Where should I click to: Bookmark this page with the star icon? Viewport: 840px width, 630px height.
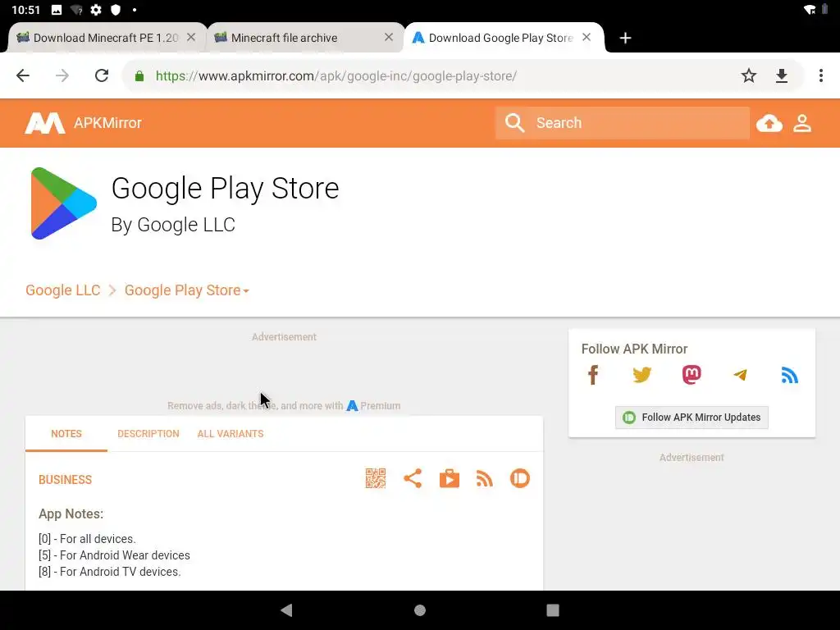tap(748, 75)
